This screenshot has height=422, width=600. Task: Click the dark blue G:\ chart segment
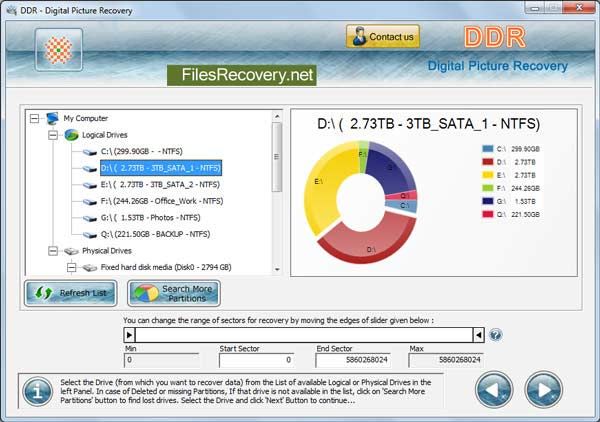(390, 168)
